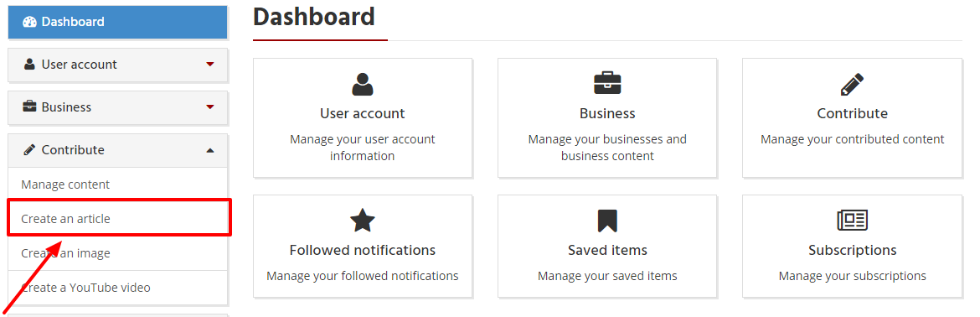Open Manage content in sidebar
The image size is (980, 317).
click(65, 184)
